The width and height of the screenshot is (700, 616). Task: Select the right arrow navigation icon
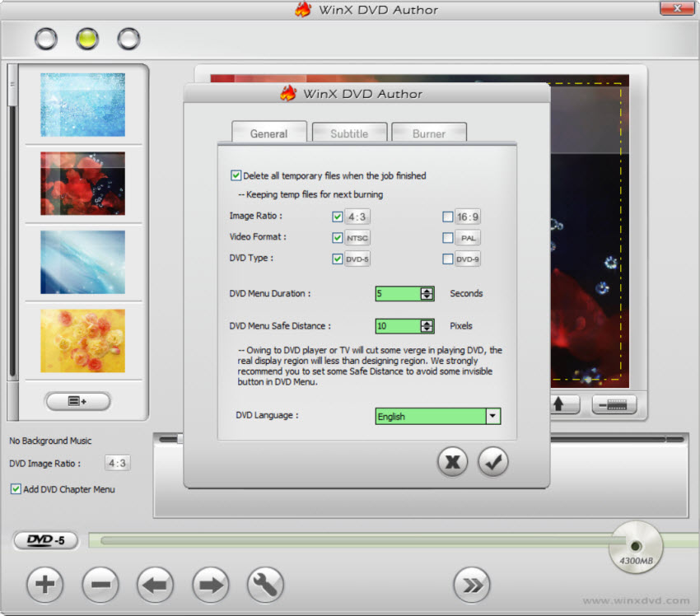(x=210, y=585)
